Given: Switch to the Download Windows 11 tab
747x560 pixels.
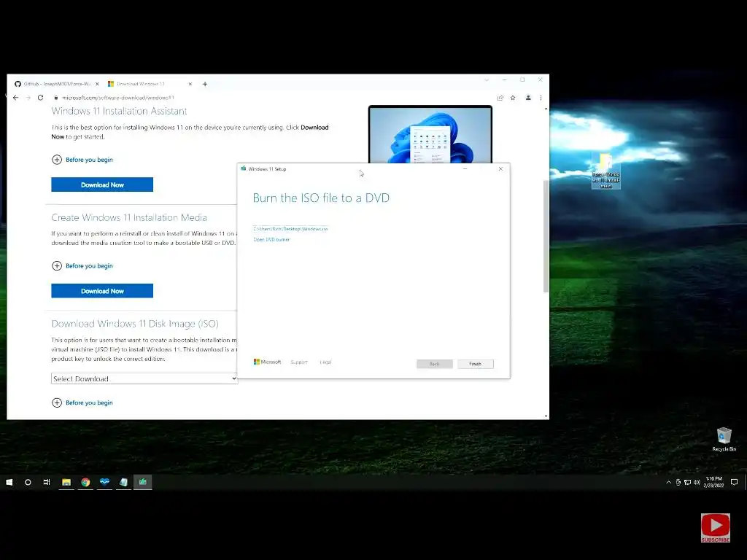Looking at the screenshot, I should (x=141, y=84).
